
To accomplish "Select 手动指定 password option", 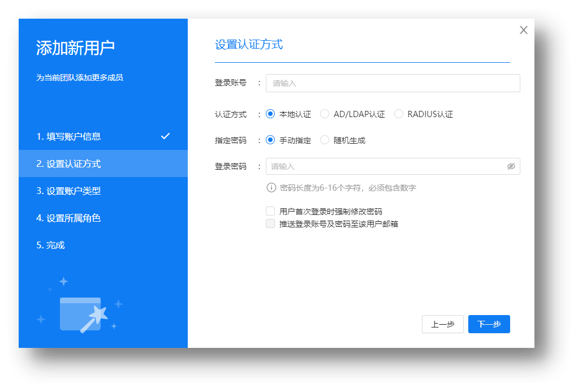I will tap(270, 140).
